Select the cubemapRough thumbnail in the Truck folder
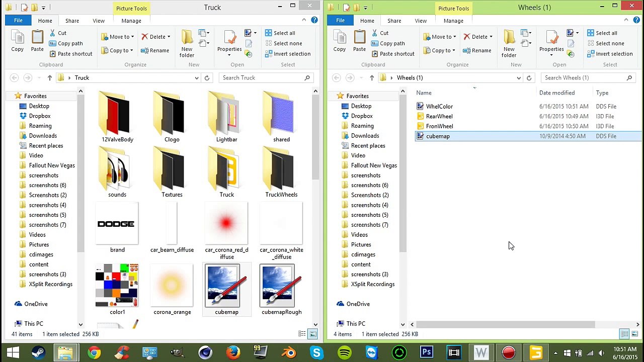 [281, 289]
